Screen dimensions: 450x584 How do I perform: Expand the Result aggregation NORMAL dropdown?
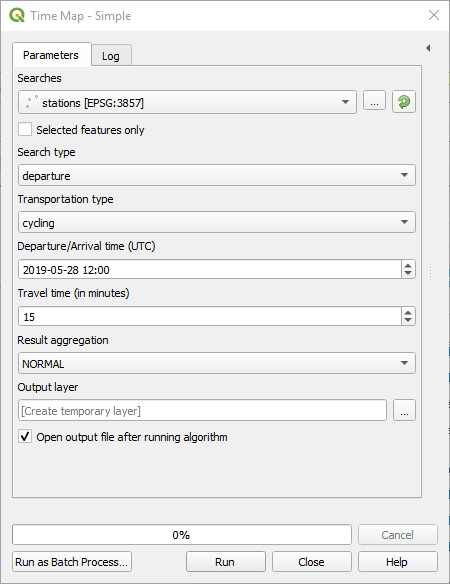(217, 363)
